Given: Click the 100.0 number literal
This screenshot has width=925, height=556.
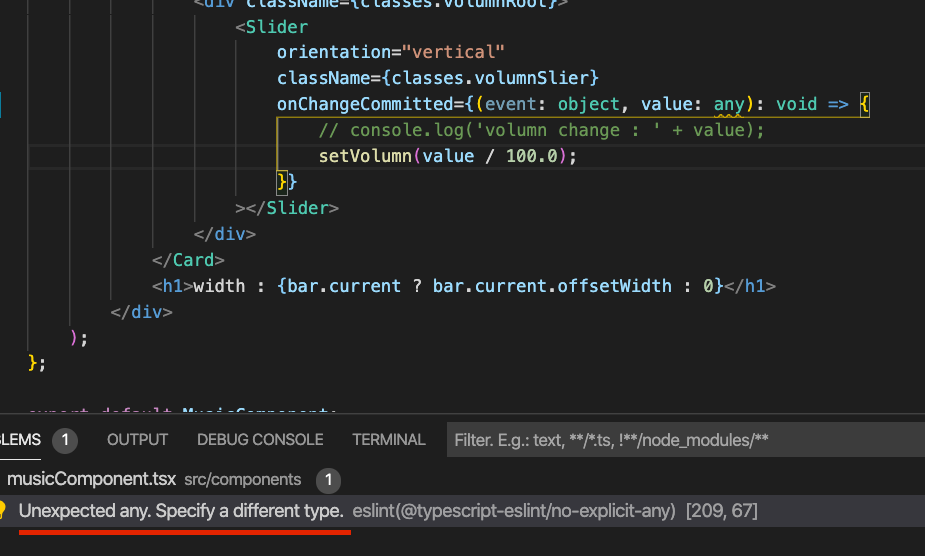Looking at the screenshot, I should point(532,156).
